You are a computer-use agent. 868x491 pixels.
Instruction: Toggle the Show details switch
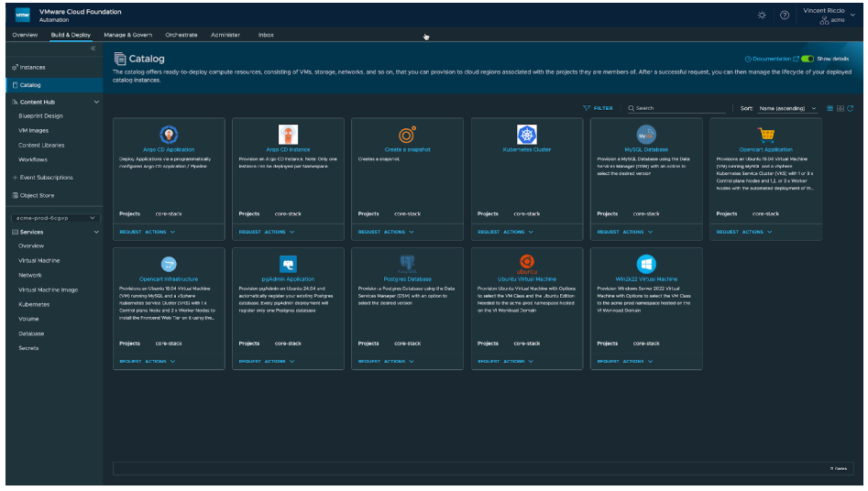point(808,59)
